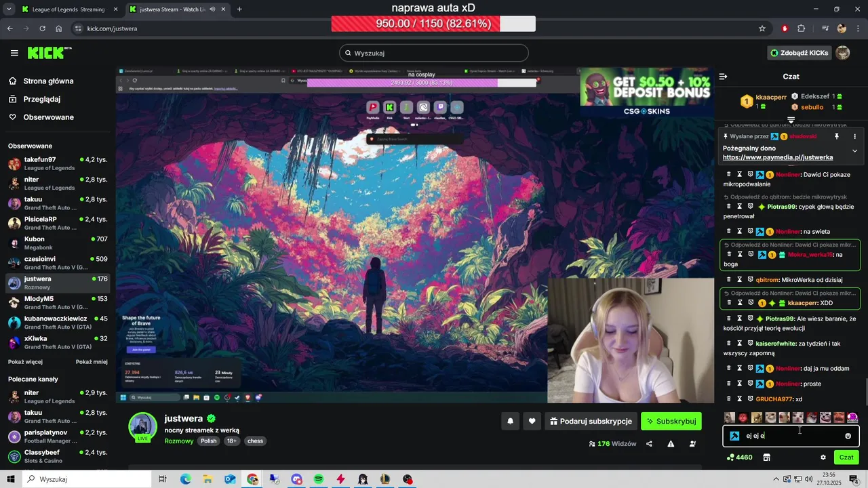Go to Strona główna
The image size is (868, 488).
(x=48, y=81)
